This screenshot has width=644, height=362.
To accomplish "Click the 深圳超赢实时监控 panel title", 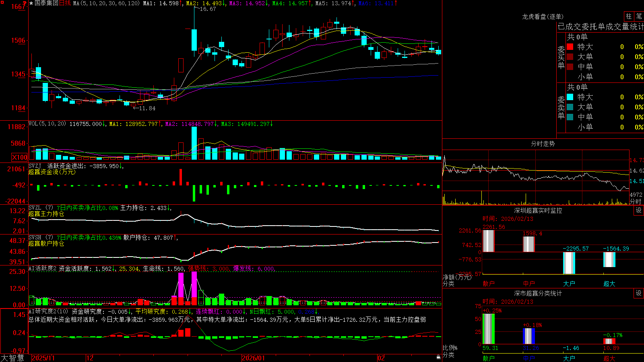I will tap(538, 210).
